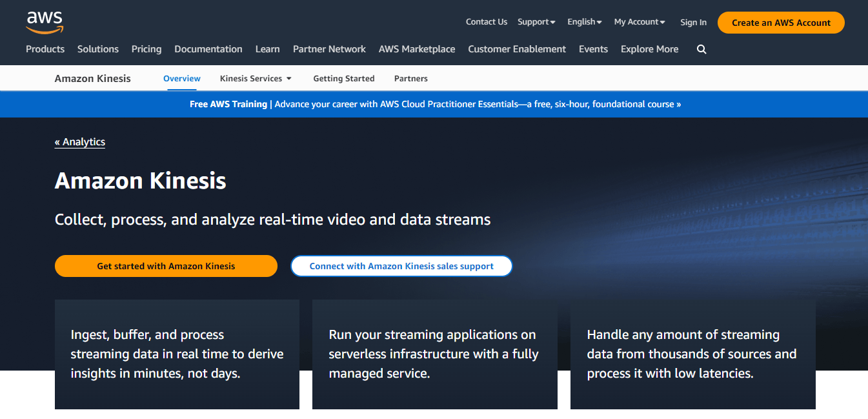Click the Sign In link
Screen dimensions: 868x419
pos(693,22)
